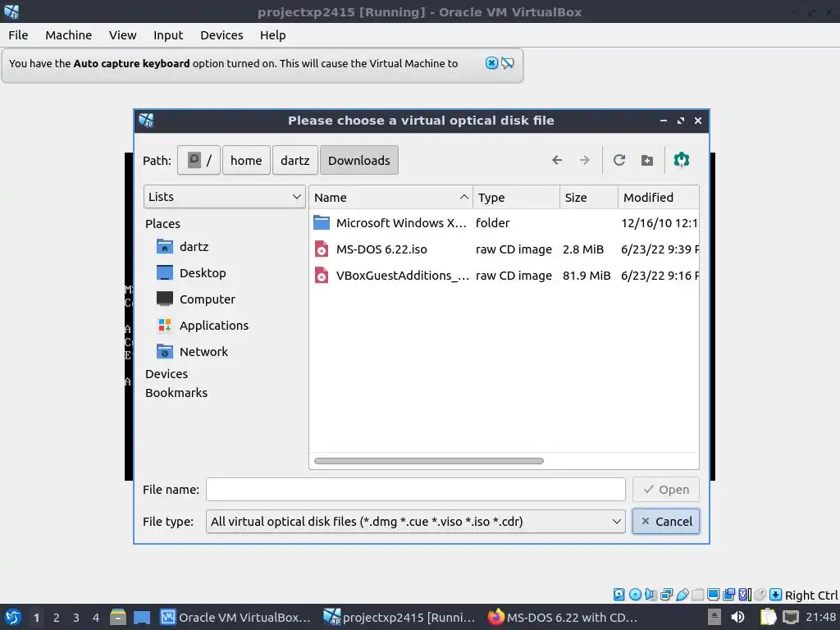The image size is (840, 630).
Task: Click the Open button in the dialog
Action: (666, 490)
